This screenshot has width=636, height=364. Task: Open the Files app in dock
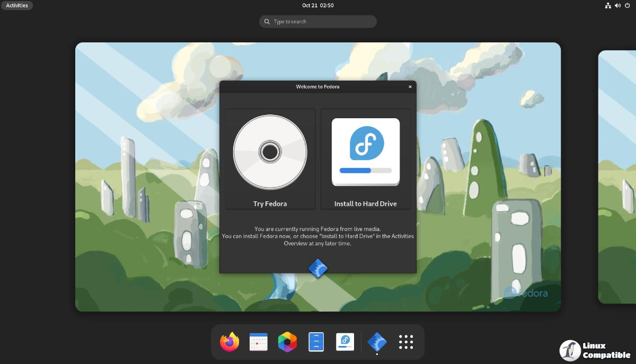click(316, 342)
